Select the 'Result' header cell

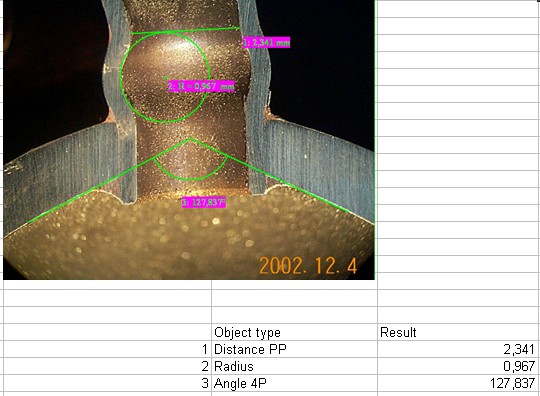coord(458,332)
